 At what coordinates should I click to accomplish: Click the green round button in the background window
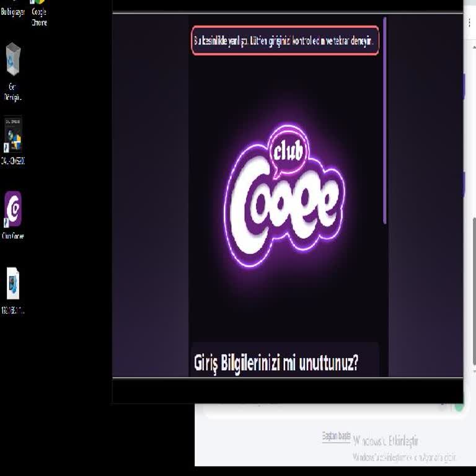click(459, 407)
